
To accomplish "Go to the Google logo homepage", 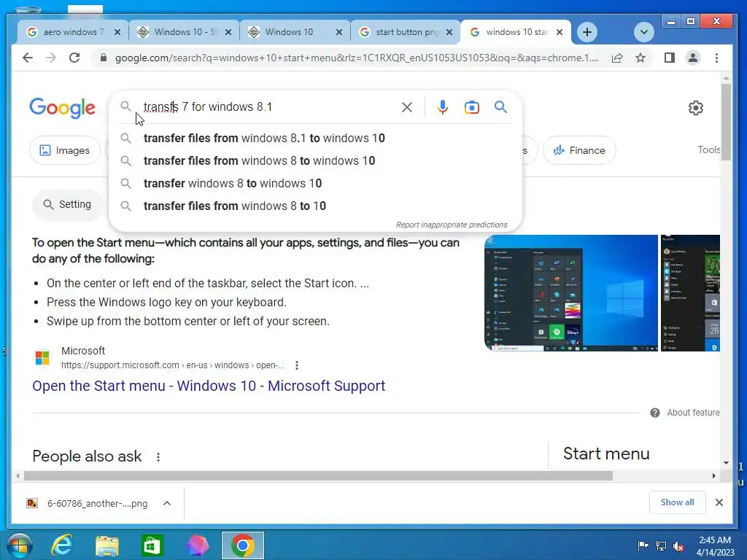I will (63, 108).
